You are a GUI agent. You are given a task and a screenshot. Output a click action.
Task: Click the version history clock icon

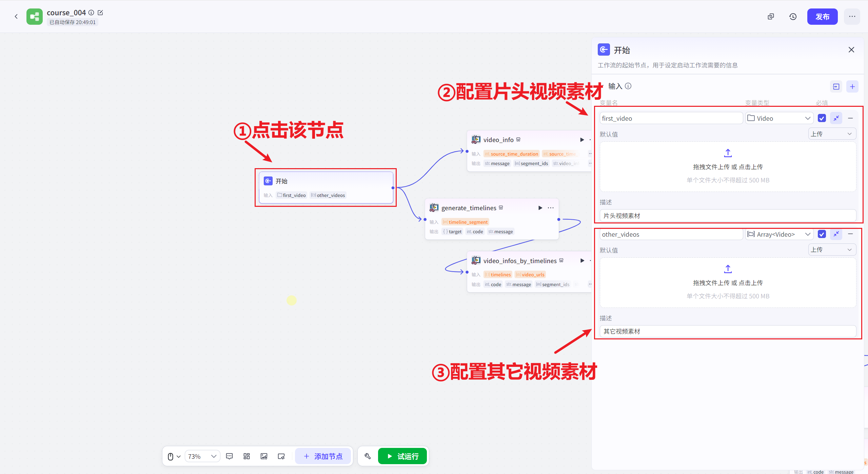[793, 16]
